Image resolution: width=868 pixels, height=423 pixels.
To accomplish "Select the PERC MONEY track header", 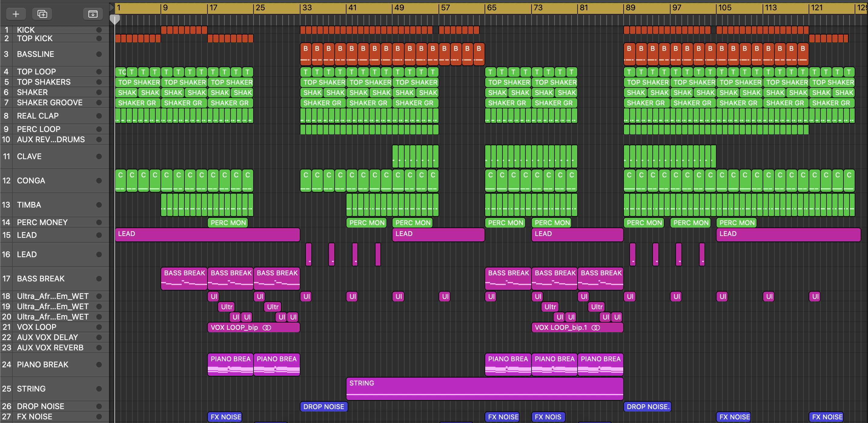I will [x=55, y=222].
